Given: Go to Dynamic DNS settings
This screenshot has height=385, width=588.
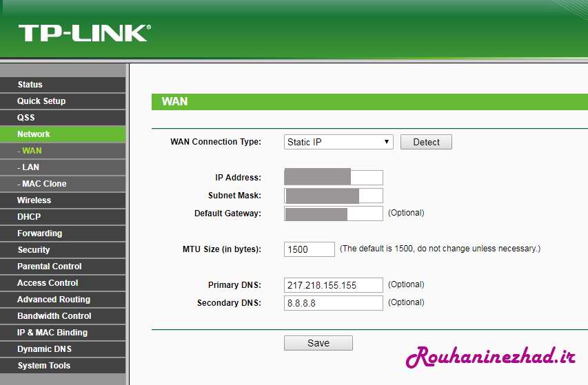Looking at the screenshot, I should 63,348.
